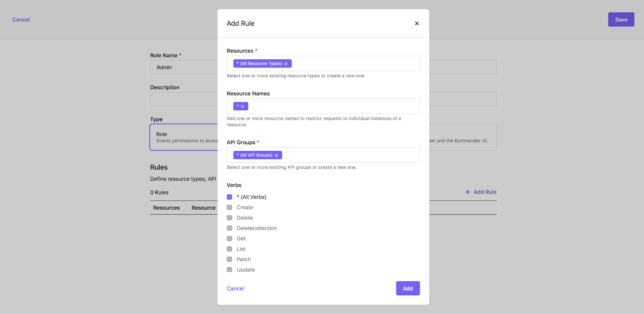This screenshot has height=314, width=644.
Task: Click the plus icon next to Add Rule
Action: [467, 192]
